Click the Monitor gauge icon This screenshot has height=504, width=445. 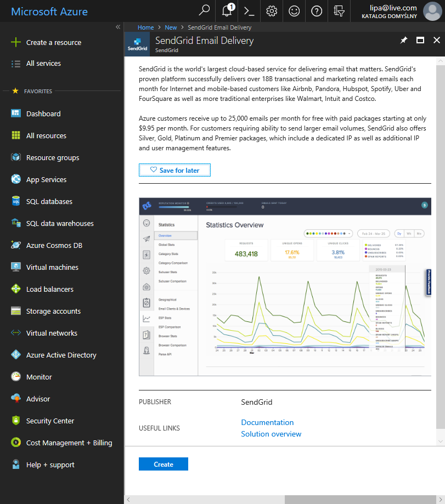tap(16, 376)
